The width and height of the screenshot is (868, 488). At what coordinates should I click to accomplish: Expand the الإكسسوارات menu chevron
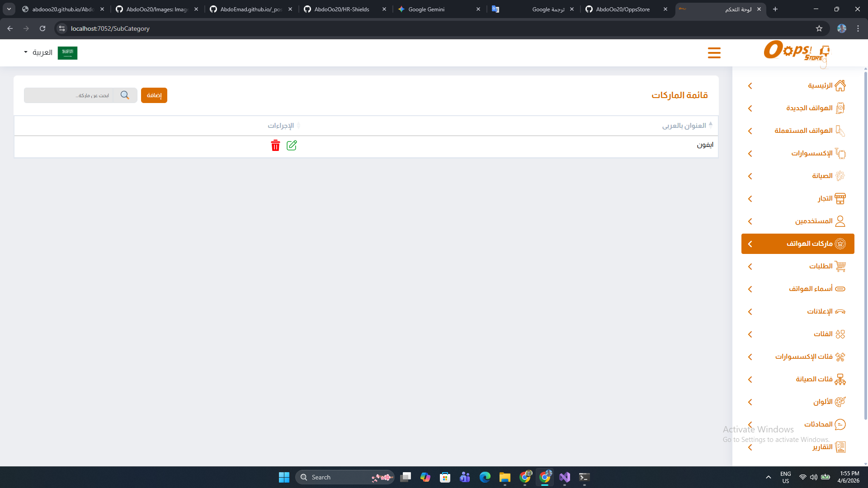click(x=750, y=154)
